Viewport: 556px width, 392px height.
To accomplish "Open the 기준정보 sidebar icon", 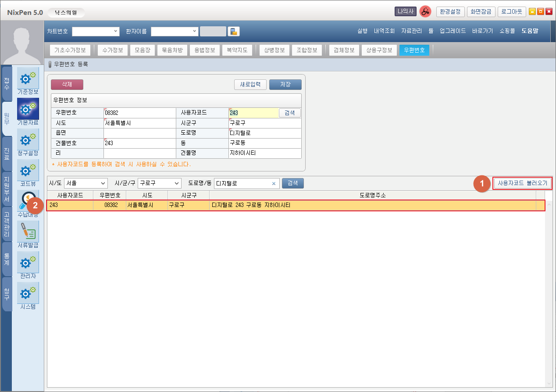I will (28, 78).
